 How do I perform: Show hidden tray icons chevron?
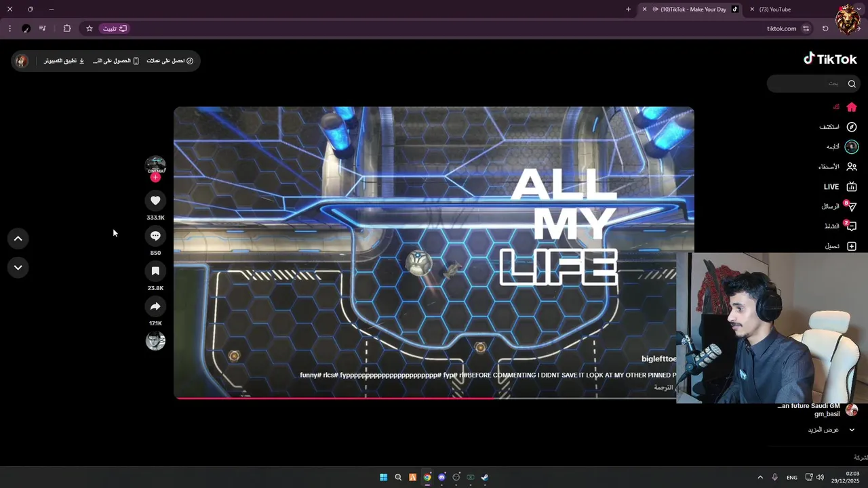pos(760,477)
